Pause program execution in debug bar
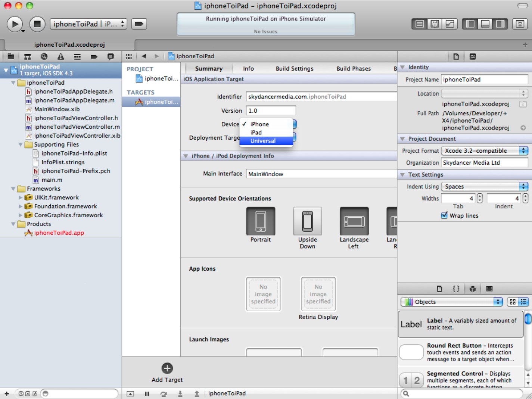 pos(147,393)
